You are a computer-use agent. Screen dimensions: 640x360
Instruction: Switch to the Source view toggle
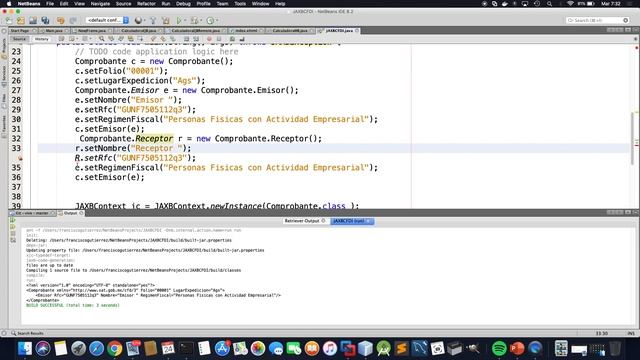coord(19,39)
